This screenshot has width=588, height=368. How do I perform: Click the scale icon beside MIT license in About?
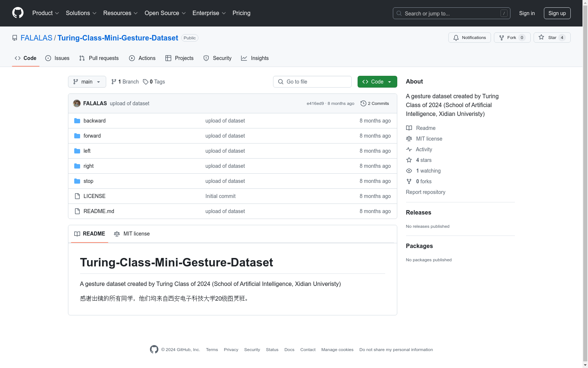pyautogui.click(x=409, y=139)
